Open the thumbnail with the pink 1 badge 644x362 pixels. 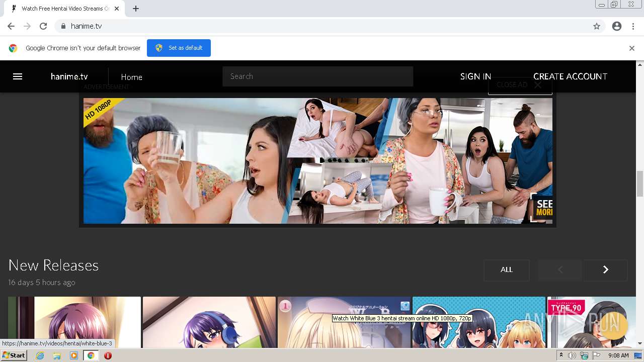344,322
